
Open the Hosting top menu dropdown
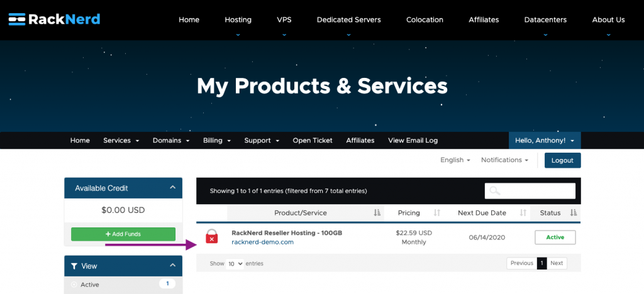(x=238, y=19)
